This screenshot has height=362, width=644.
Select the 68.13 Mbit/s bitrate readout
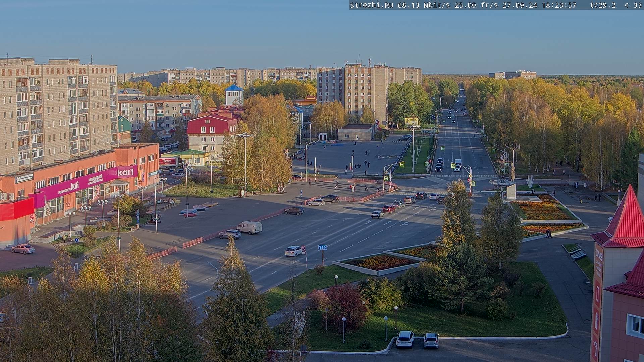pos(424,5)
